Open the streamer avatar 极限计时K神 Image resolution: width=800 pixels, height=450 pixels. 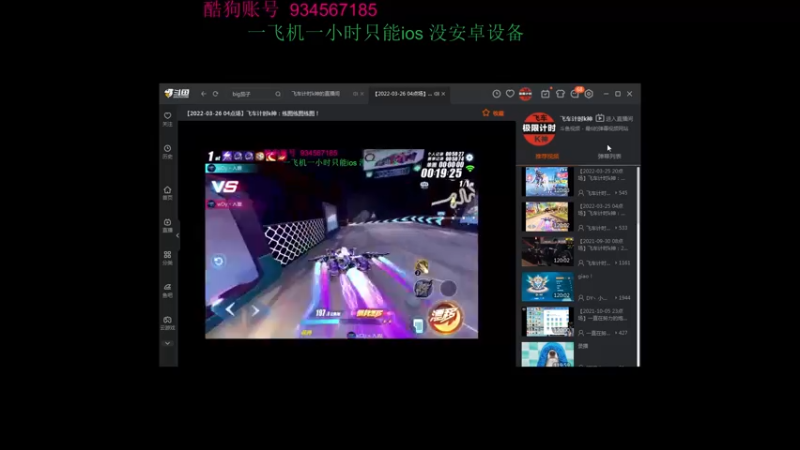click(x=539, y=129)
